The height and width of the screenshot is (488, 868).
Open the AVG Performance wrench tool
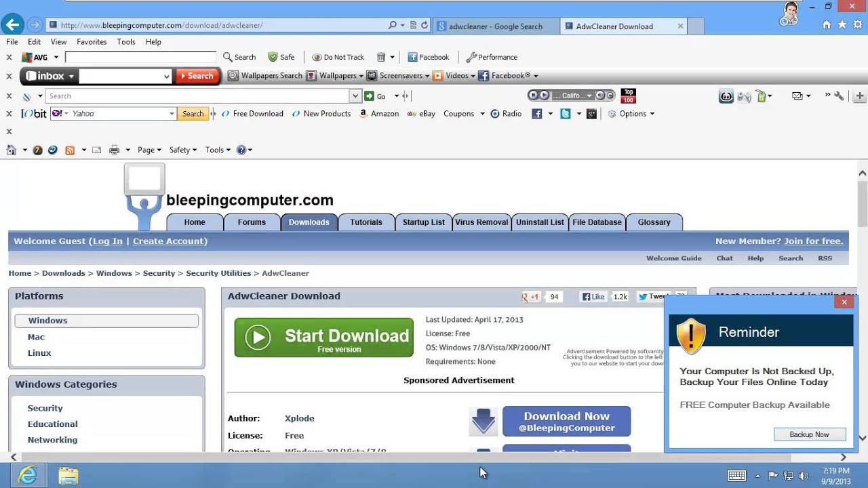[x=492, y=57]
